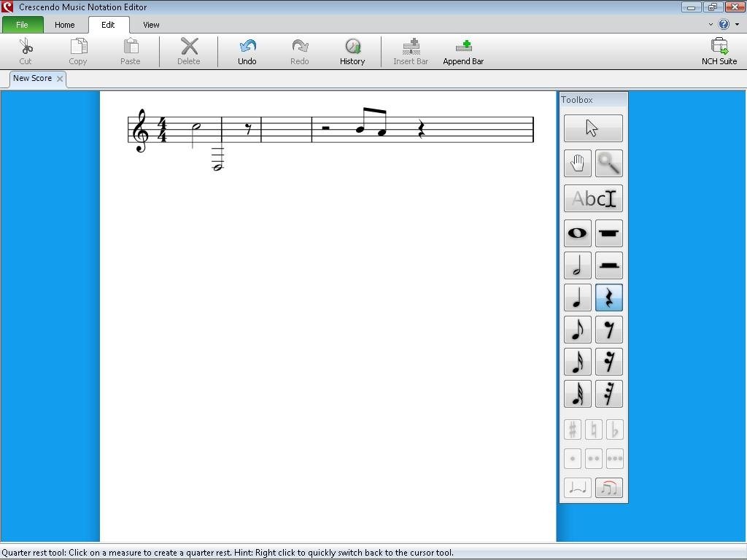The width and height of the screenshot is (747, 560).
Task: Select the whole note tool
Action: [578, 233]
